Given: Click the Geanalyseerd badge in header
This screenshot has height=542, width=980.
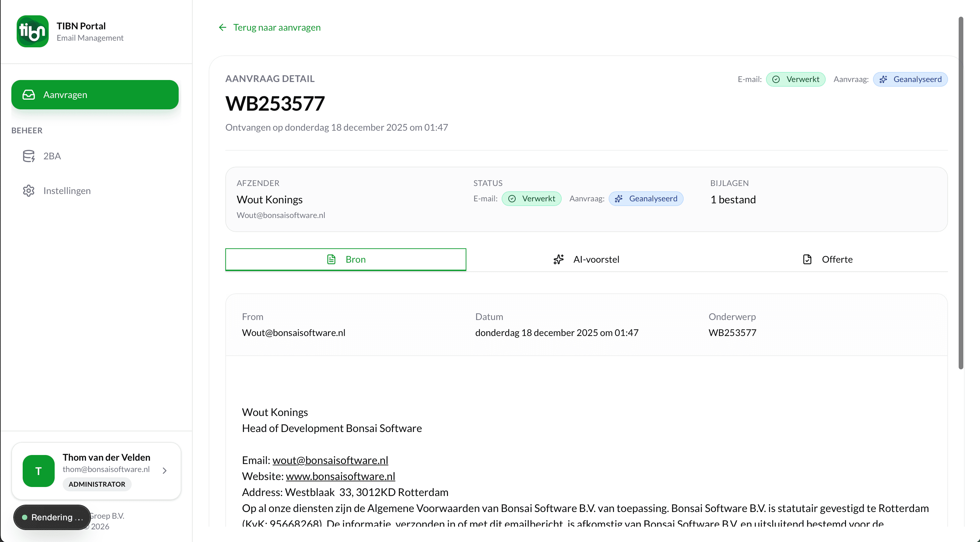Looking at the screenshot, I should (910, 79).
